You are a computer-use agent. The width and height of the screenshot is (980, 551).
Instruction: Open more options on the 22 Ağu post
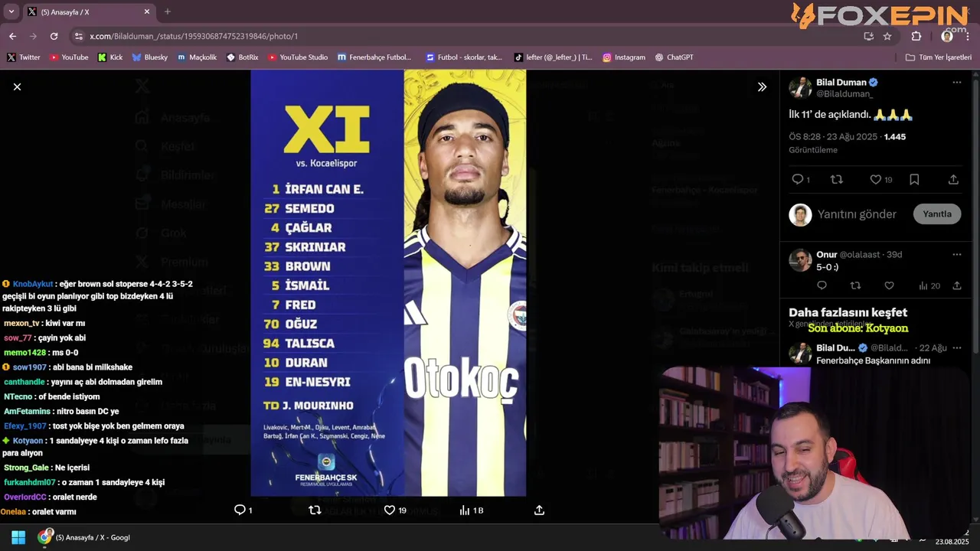[x=956, y=348]
